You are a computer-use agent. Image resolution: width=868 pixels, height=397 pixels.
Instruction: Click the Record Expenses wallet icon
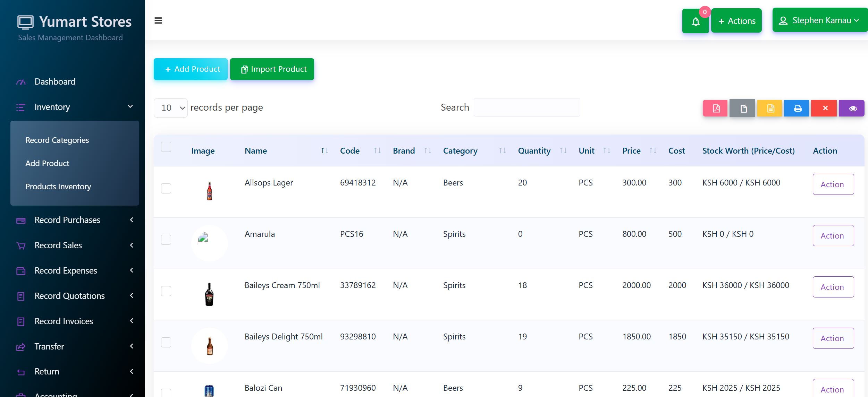pos(21,271)
